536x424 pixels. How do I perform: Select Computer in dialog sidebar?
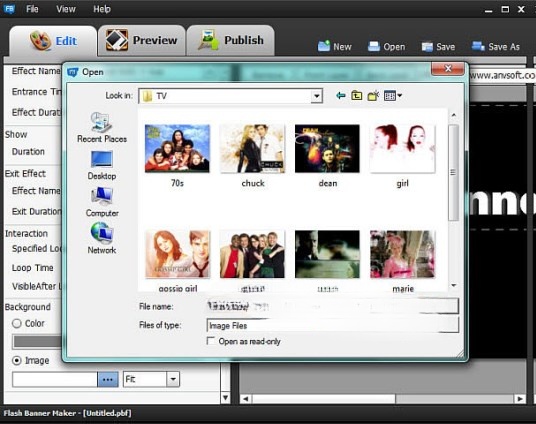[x=102, y=202]
